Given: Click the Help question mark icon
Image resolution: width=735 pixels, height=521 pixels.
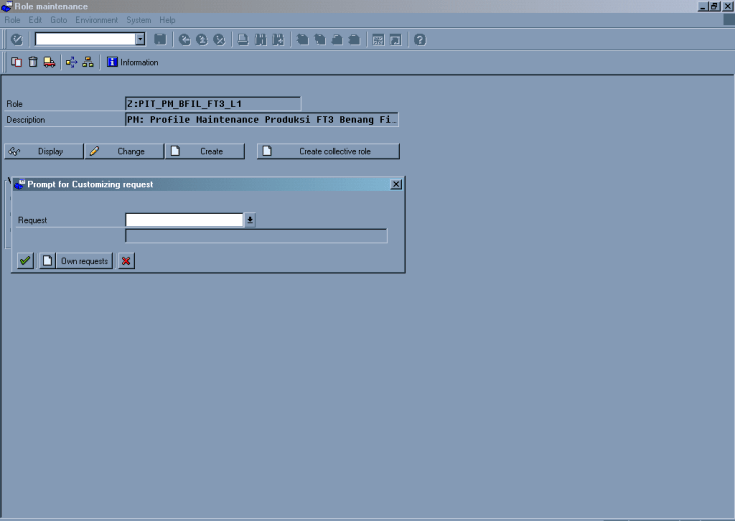Looking at the screenshot, I should 419,39.
